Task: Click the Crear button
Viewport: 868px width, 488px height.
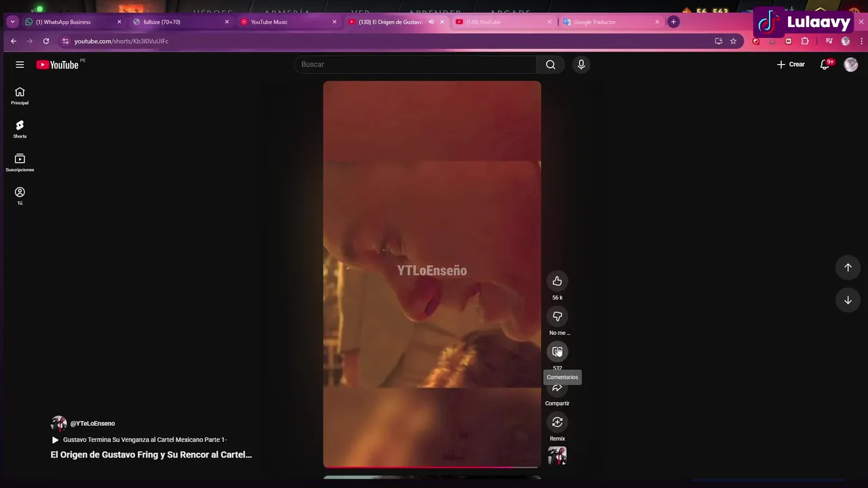Action: point(791,64)
